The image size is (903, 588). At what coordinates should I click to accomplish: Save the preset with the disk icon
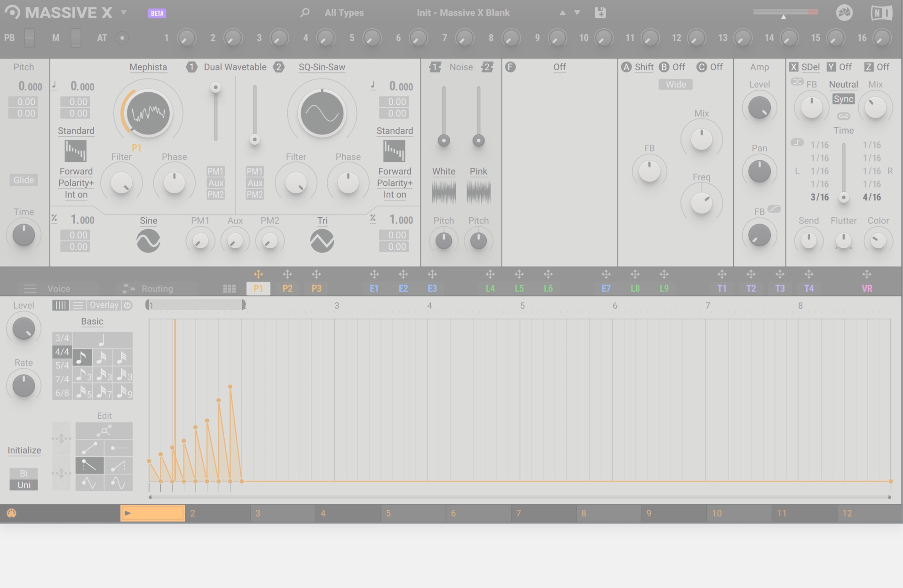point(600,13)
